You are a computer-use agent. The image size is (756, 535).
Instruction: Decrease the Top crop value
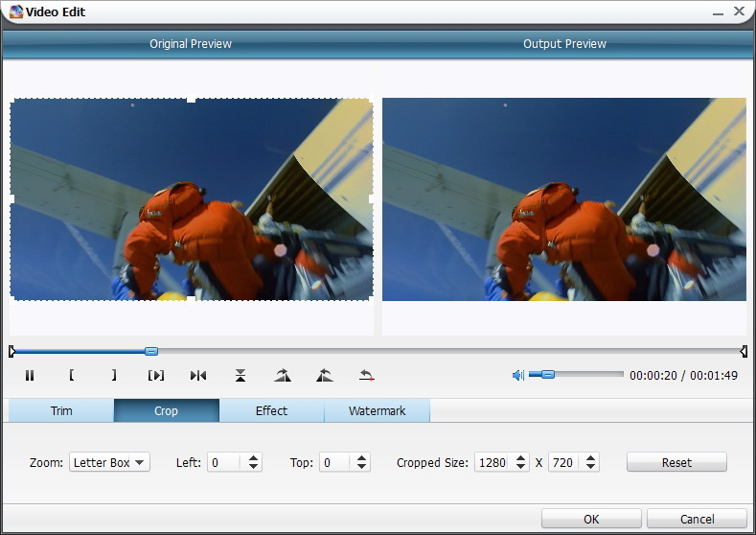pos(361,467)
